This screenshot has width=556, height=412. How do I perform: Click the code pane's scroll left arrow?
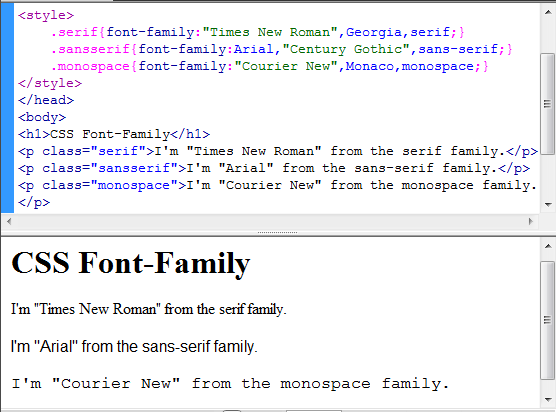[x=9, y=222]
